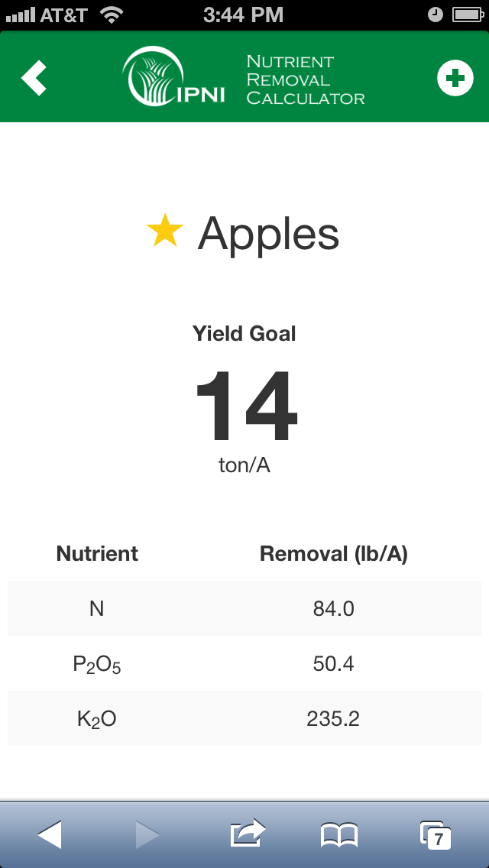Tap the Nutrient Removal Calculator title
489x868 pixels.
[x=305, y=79]
